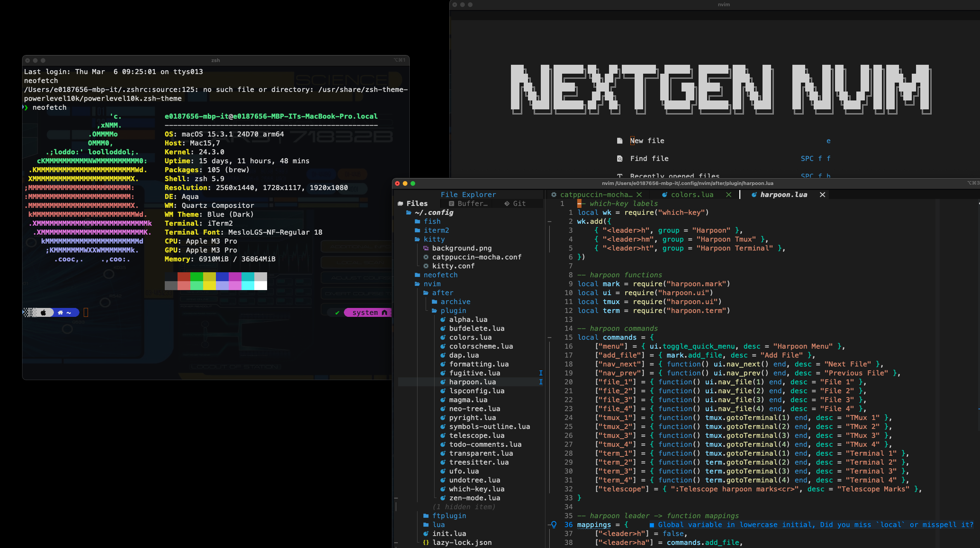Open lazy-lock.json file
The width and height of the screenshot is (980, 548).
click(457, 543)
